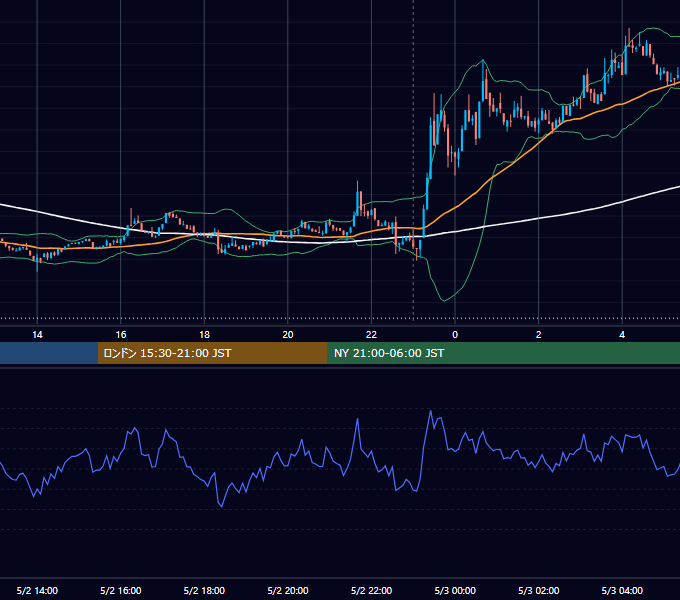Click the 5/2 20:00 time label

[x=288, y=590]
